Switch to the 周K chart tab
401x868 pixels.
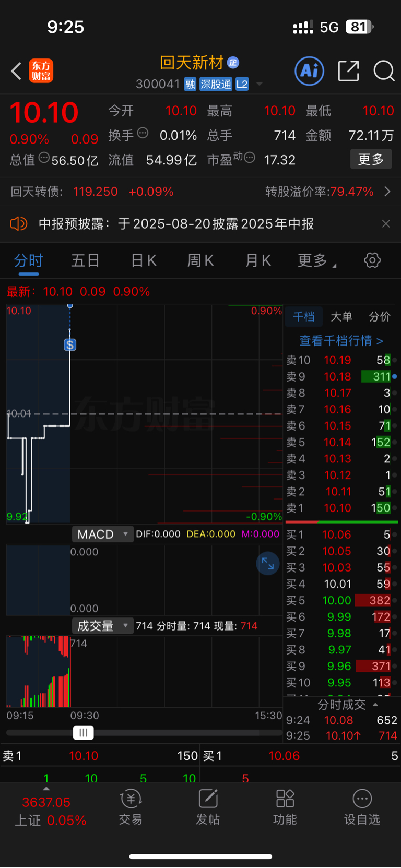click(x=200, y=260)
